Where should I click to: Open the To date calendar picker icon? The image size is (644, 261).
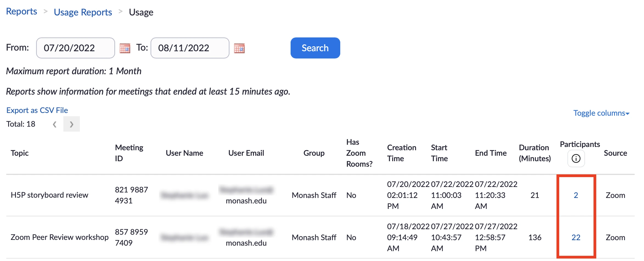click(x=239, y=48)
